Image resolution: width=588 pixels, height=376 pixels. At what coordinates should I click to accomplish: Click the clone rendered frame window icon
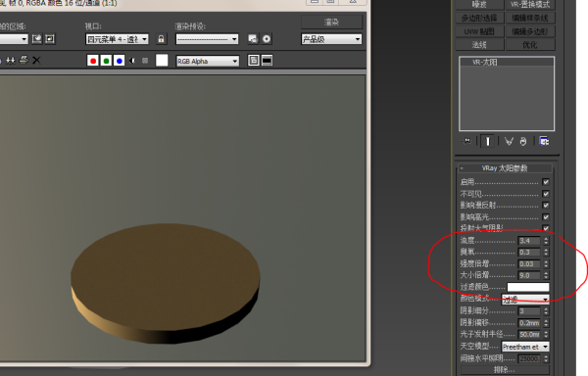(x=11, y=61)
